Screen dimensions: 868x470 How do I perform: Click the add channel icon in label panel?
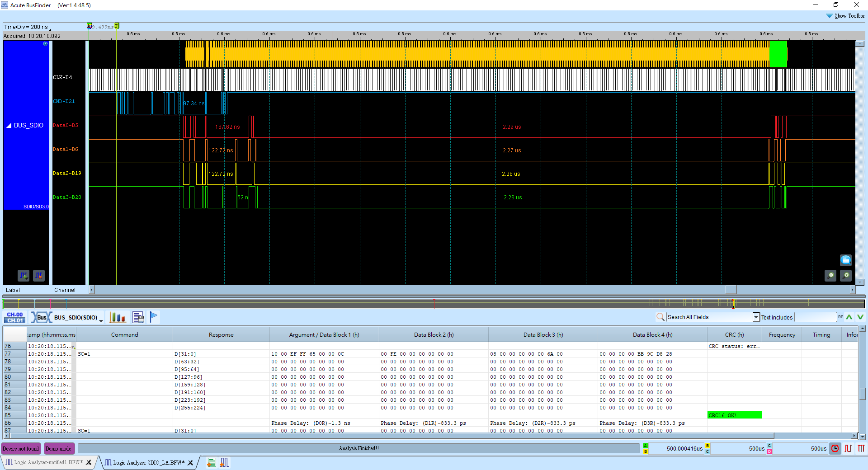(x=24, y=275)
